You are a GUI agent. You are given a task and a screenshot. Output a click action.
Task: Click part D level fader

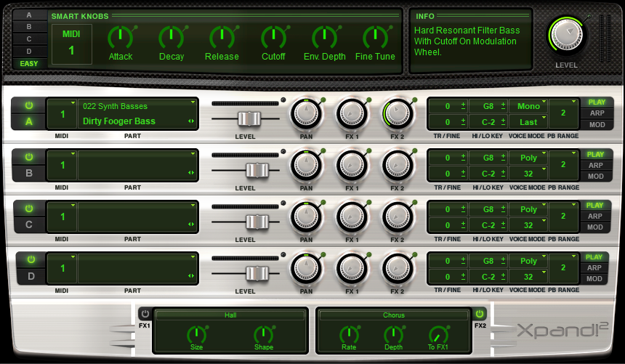click(x=257, y=273)
